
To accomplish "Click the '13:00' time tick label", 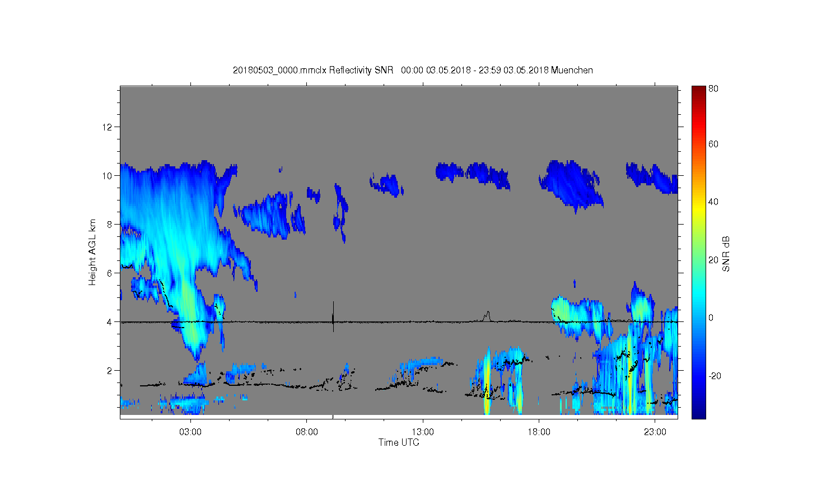I will 423,432.
